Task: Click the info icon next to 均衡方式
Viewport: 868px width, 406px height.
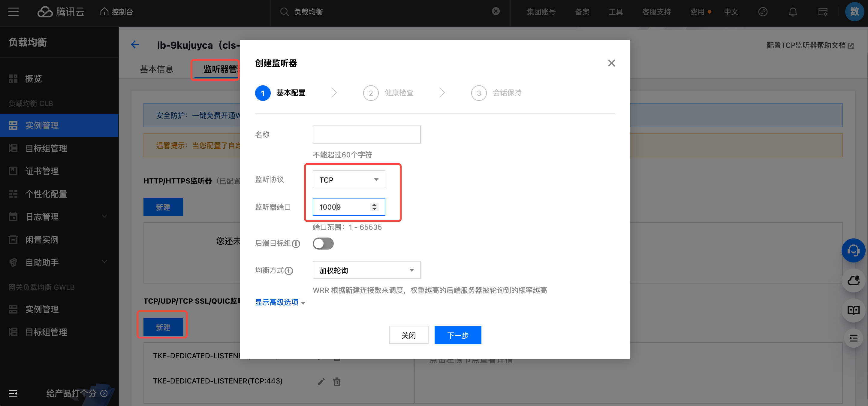Action: (x=289, y=271)
